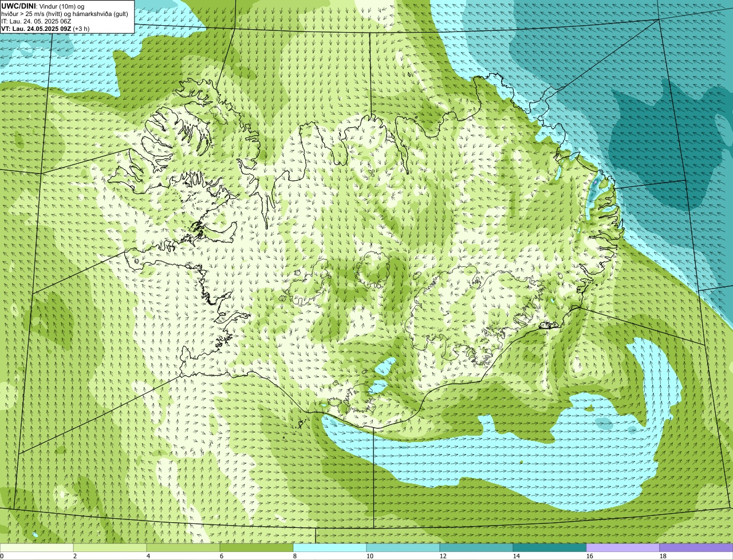Click the "2" label on the wind scale
733x560 pixels.
pos(75,556)
